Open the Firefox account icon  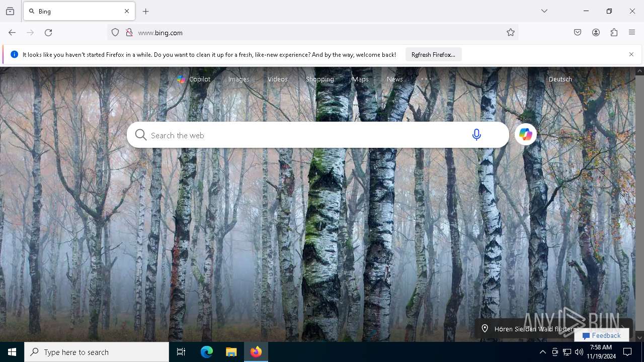tap(596, 33)
